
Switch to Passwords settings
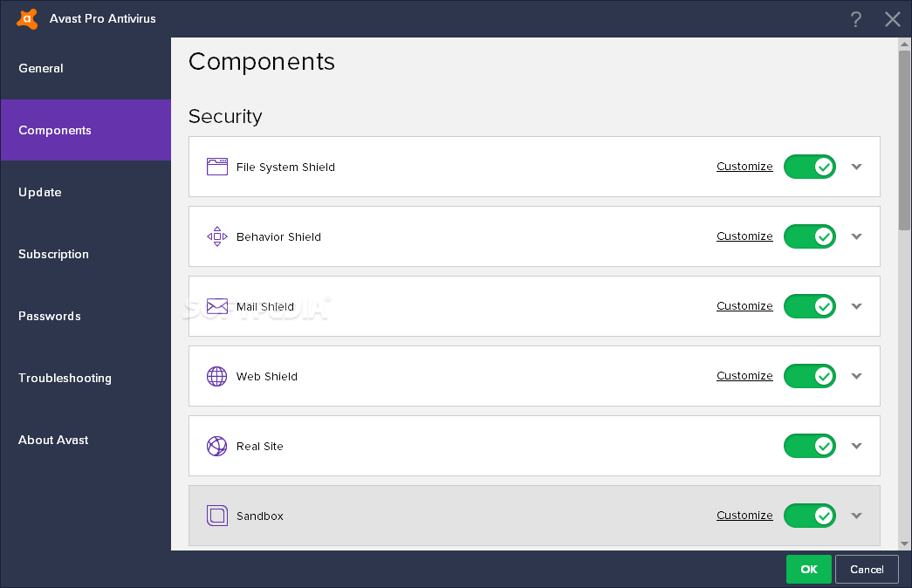coord(86,316)
